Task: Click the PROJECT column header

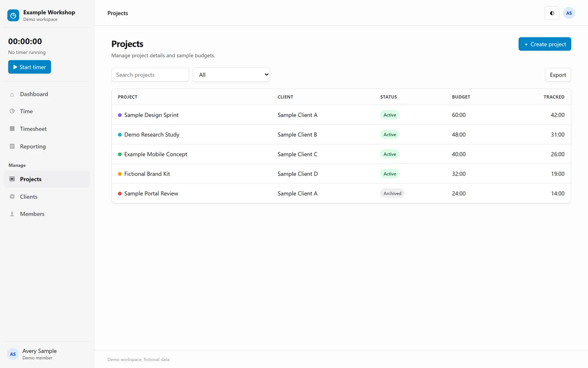Action: click(x=128, y=97)
